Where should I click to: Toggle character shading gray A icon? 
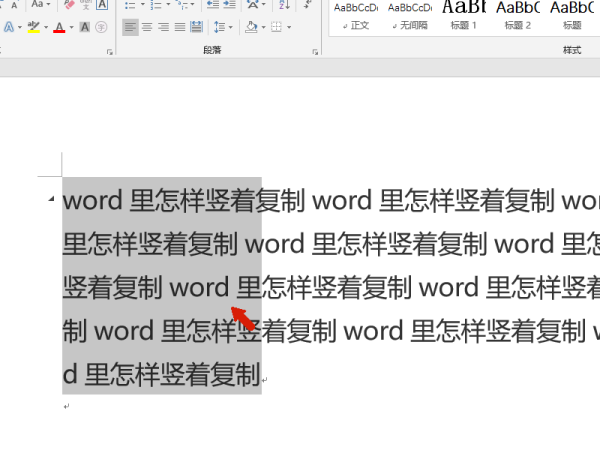[x=85, y=27]
